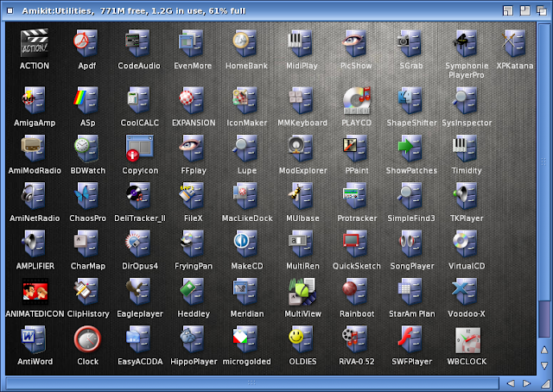Launch the CopyIcon tool
Viewport: 553px width, 392px height.
139,148
